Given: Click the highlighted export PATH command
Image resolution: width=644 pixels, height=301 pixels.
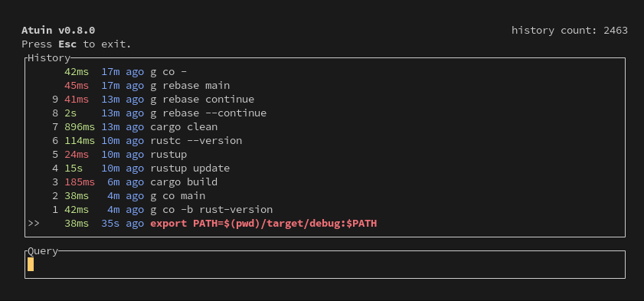Looking at the screenshot, I should click(x=263, y=224).
